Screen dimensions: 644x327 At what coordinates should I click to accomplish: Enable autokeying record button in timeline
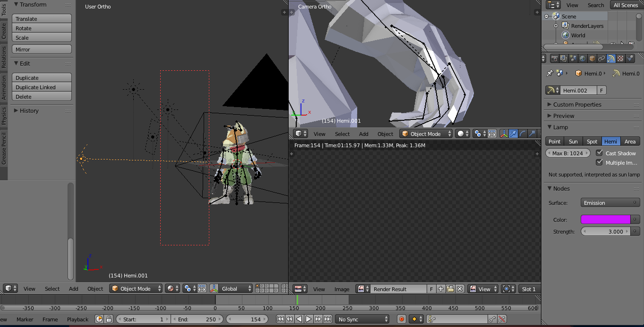point(401,319)
